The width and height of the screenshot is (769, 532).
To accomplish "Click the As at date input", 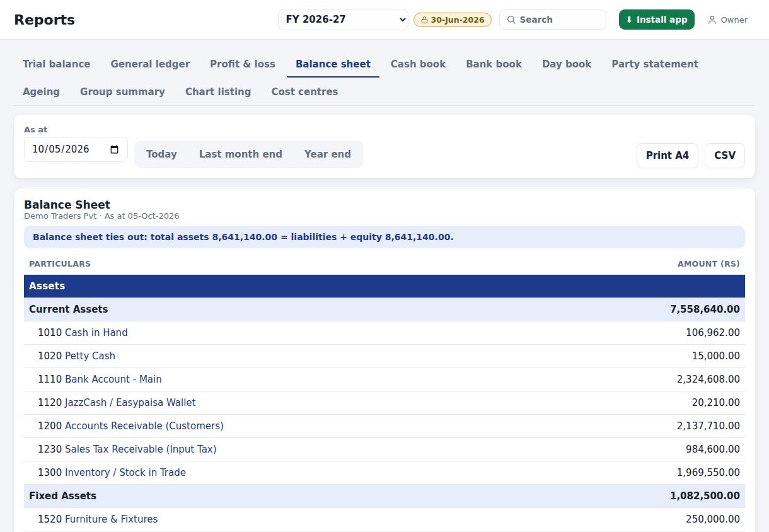I will 76,149.
